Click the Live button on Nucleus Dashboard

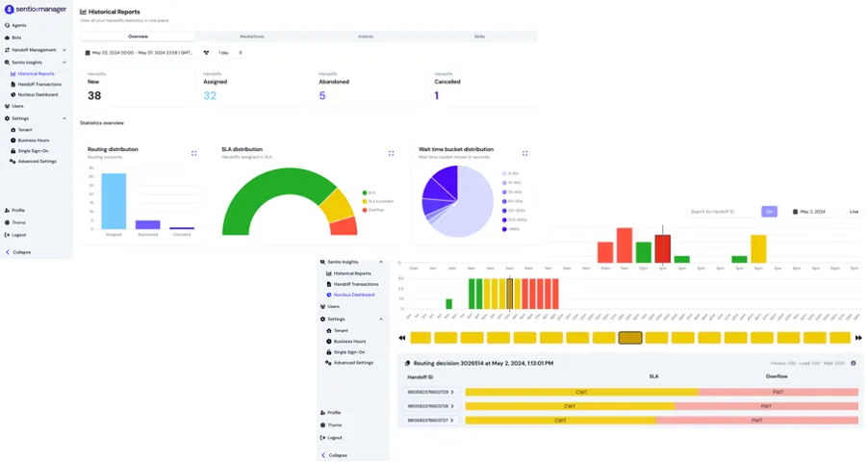854,212
